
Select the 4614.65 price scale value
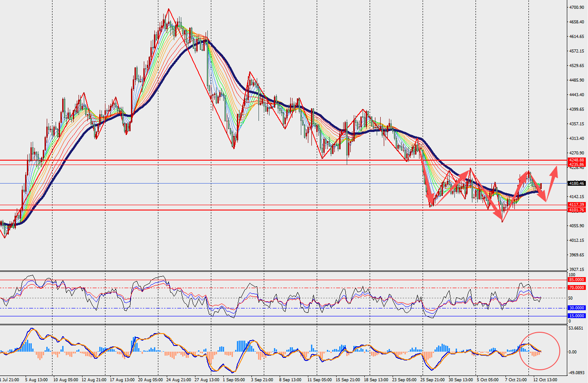pos(577,37)
